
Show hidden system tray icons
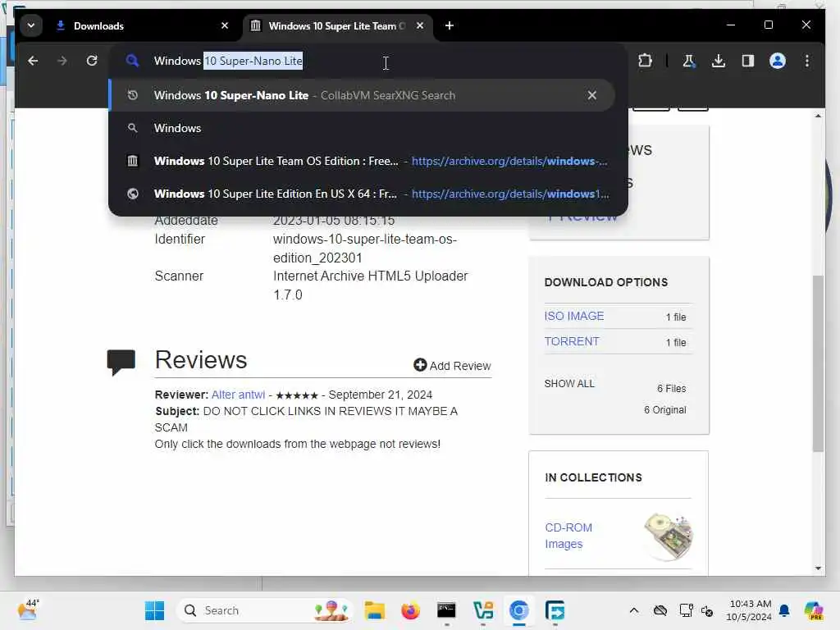pyautogui.click(x=634, y=610)
